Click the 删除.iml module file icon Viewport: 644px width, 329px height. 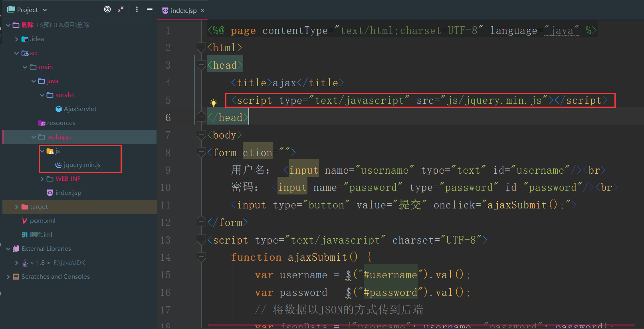[x=25, y=235]
